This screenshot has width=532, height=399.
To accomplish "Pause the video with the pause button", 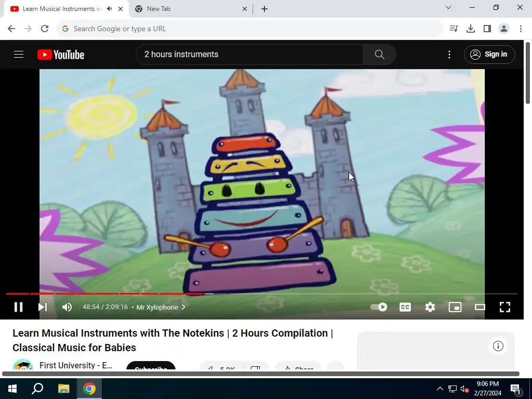I will tap(18, 307).
